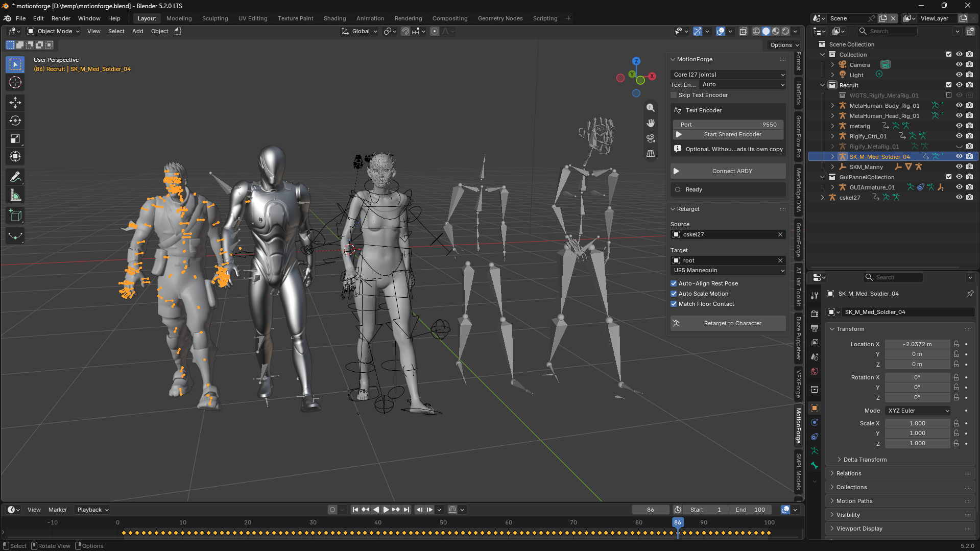Viewport: 980px width, 551px height.
Task: Select the Measure tool
Action: (15, 195)
